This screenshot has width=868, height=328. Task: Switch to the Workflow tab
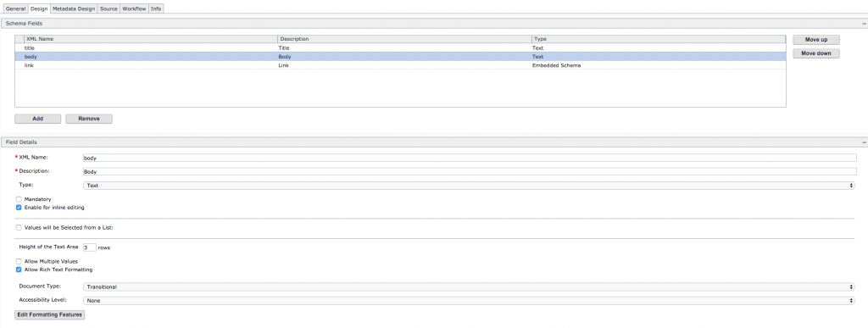coord(134,8)
